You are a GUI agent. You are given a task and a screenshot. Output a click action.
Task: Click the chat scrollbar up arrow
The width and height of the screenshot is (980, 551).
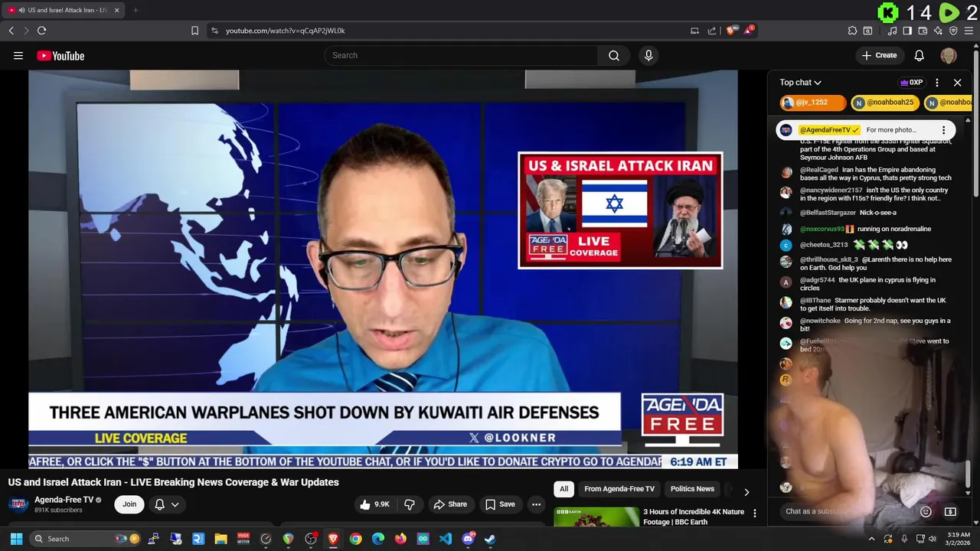pyautogui.click(x=968, y=121)
